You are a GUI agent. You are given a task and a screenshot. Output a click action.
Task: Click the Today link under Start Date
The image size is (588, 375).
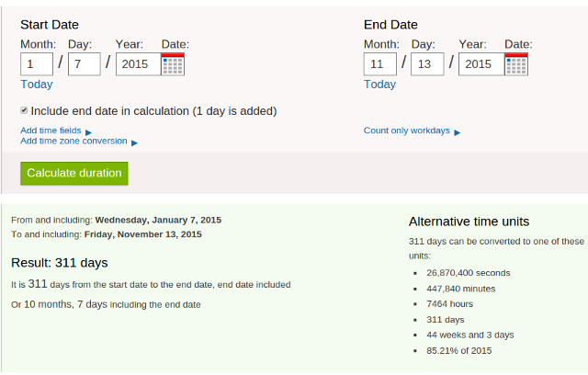[37, 84]
